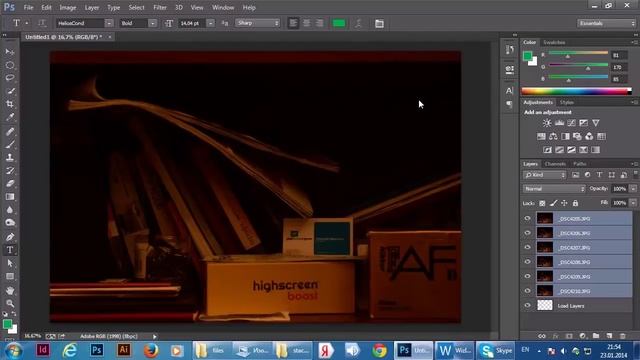The image size is (640, 360).
Task: Open the Essentials workspace dropdown
Action: click(607, 23)
